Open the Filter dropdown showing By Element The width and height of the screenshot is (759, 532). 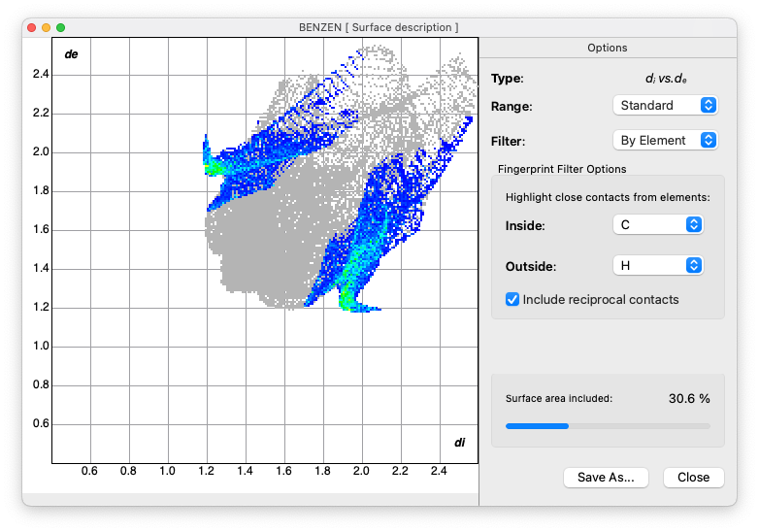pyautogui.click(x=666, y=140)
